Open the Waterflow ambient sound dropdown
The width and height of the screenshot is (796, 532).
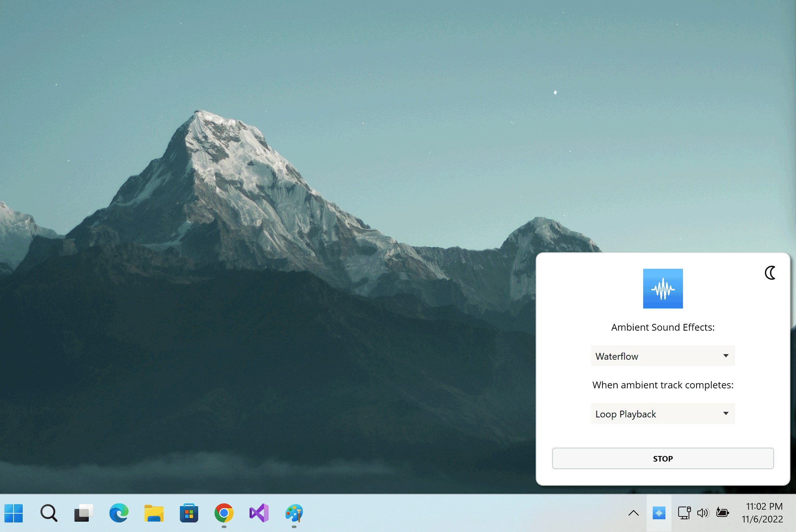663,356
